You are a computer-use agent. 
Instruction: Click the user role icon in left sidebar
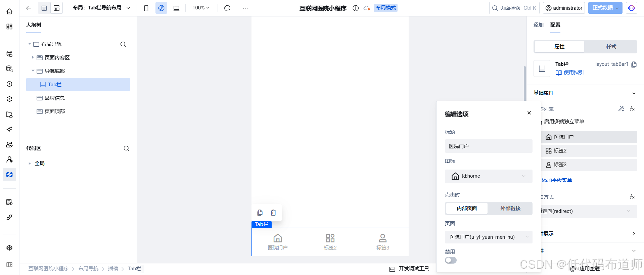(9, 159)
